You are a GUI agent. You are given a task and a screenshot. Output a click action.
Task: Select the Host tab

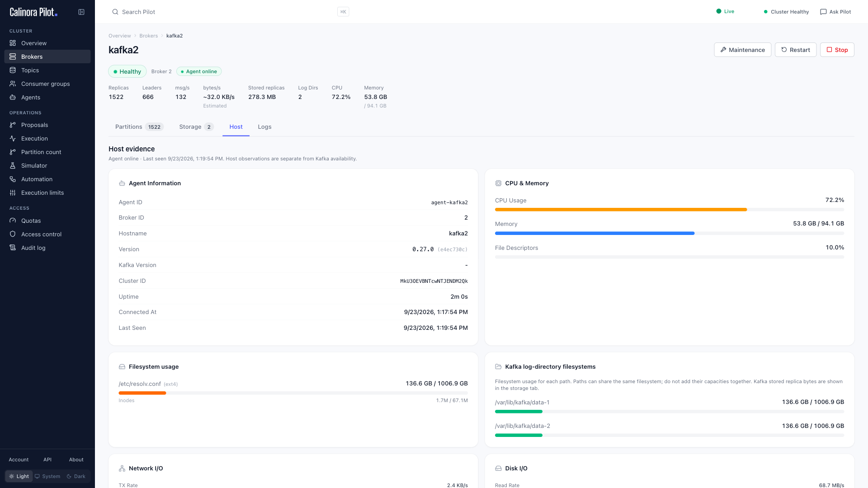236,127
